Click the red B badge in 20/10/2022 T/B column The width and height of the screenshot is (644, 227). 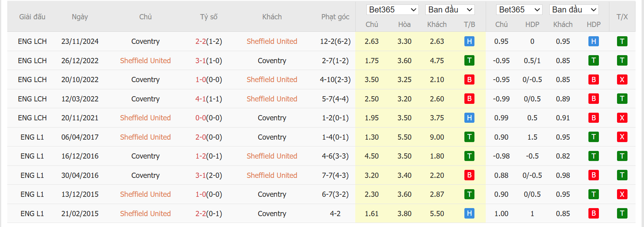coord(469,80)
